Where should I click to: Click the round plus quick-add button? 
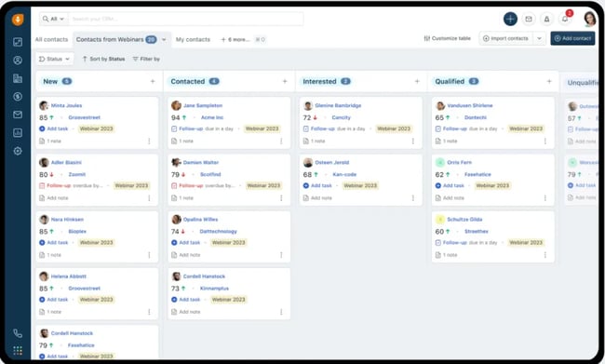(510, 19)
